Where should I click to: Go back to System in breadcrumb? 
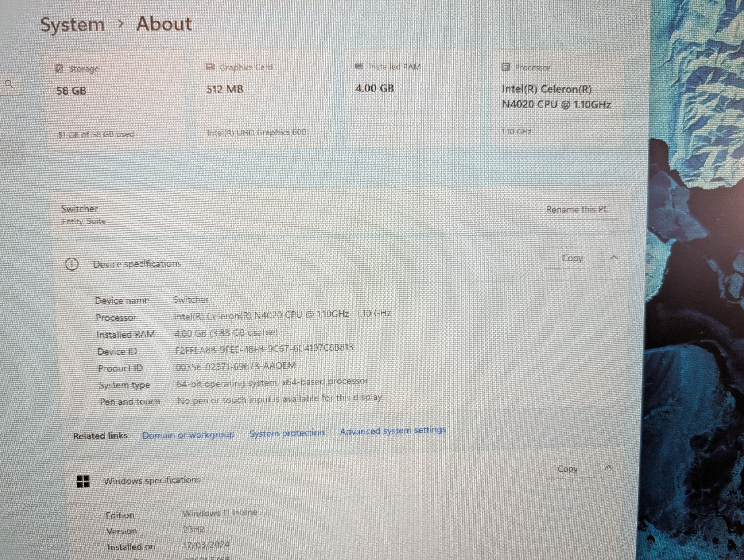pos(73,25)
